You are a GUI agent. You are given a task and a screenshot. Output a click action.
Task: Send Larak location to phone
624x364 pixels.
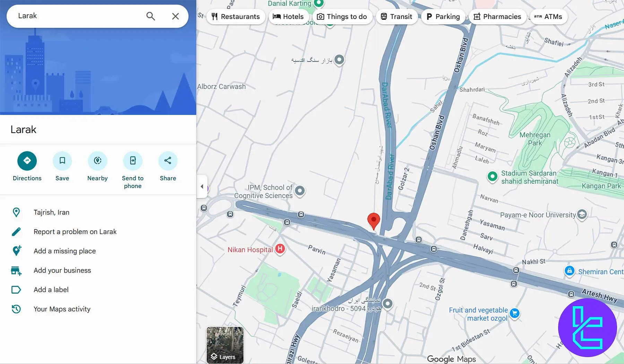coord(133,161)
